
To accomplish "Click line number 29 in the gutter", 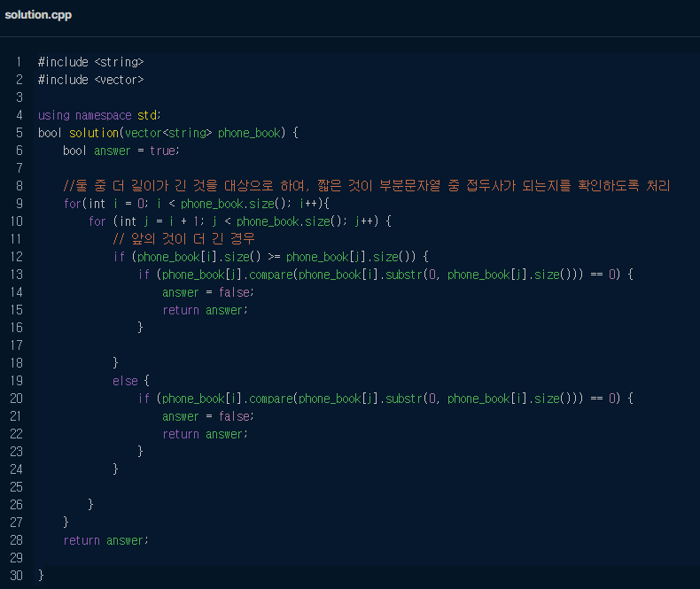I will click(16, 558).
